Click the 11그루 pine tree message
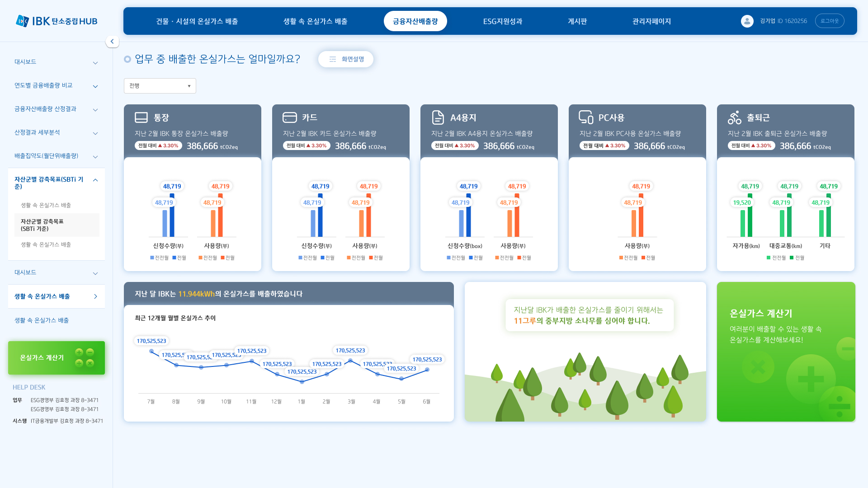The width and height of the screenshot is (868, 488). [589, 315]
